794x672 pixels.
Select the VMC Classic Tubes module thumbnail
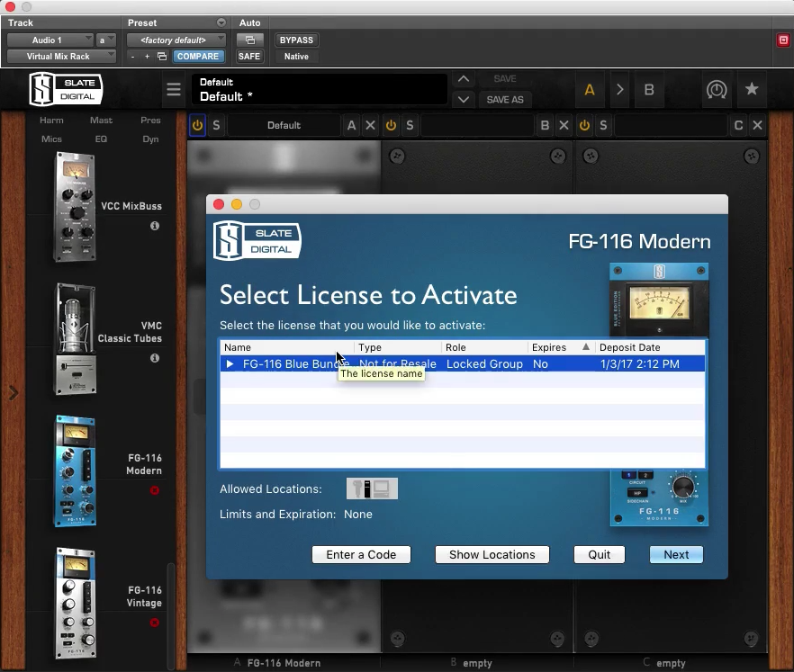(76, 339)
